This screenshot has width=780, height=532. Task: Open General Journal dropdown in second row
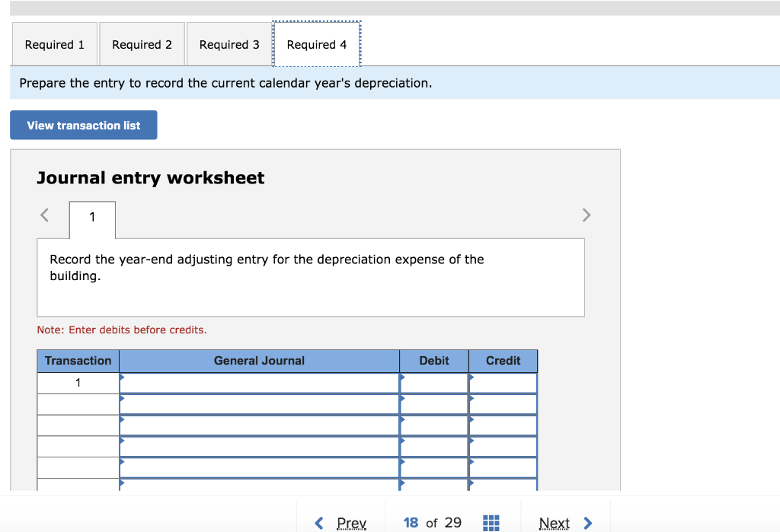[259, 404]
